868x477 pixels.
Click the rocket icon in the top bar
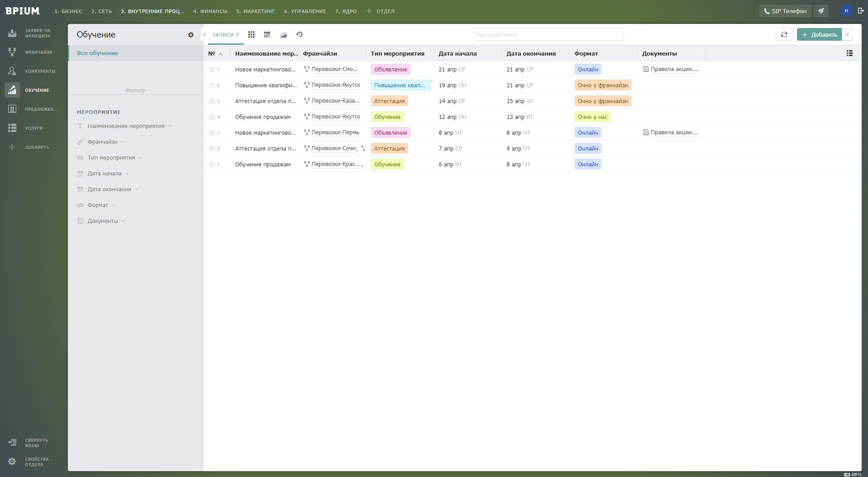[x=821, y=11]
